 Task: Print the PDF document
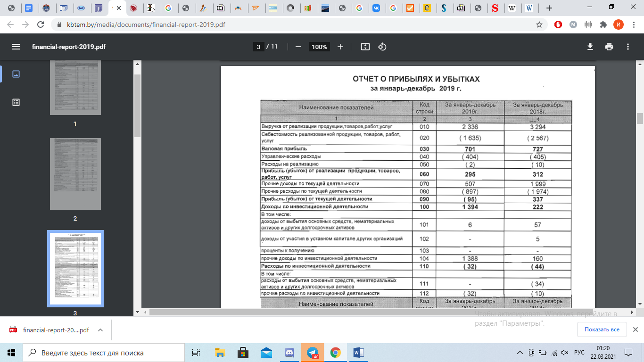click(609, 47)
